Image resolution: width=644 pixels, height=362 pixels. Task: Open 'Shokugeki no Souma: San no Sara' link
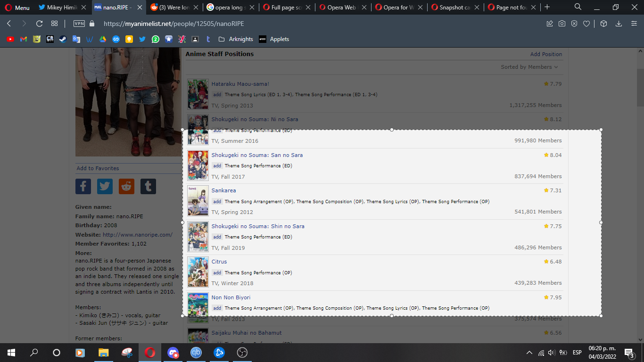coord(257,155)
